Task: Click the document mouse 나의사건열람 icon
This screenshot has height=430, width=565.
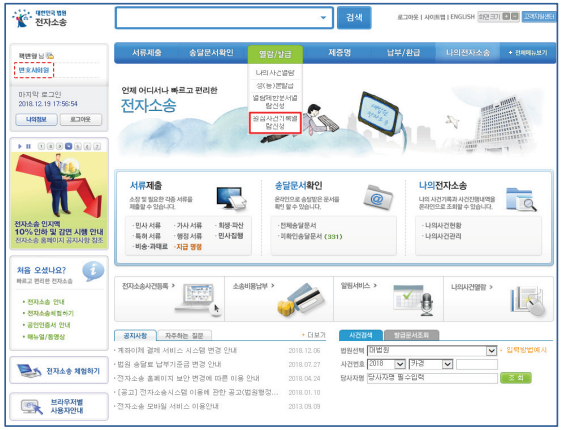Action: [528, 301]
